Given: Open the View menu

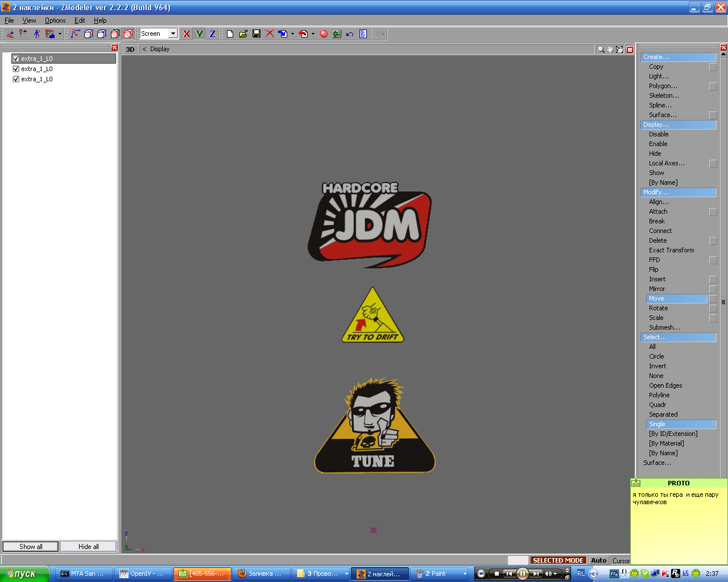Looking at the screenshot, I should 29,20.
